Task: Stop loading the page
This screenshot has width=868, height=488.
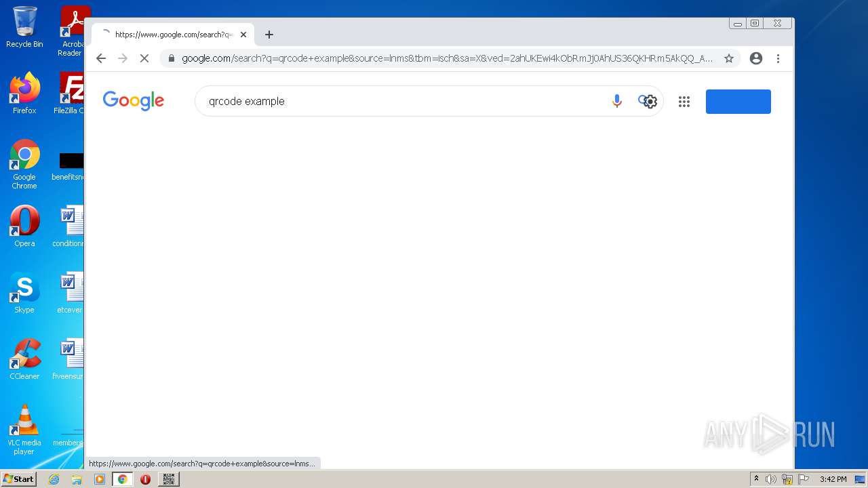Action: (x=144, y=58)
